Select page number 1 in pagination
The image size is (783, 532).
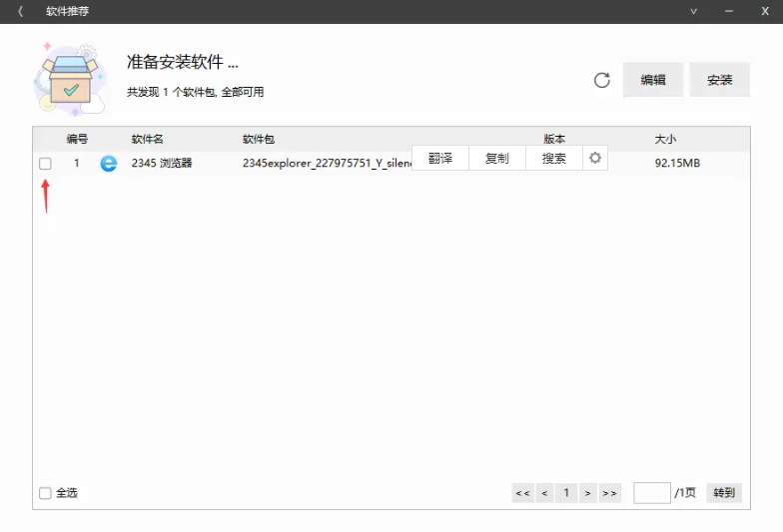[x=566, y=493]
